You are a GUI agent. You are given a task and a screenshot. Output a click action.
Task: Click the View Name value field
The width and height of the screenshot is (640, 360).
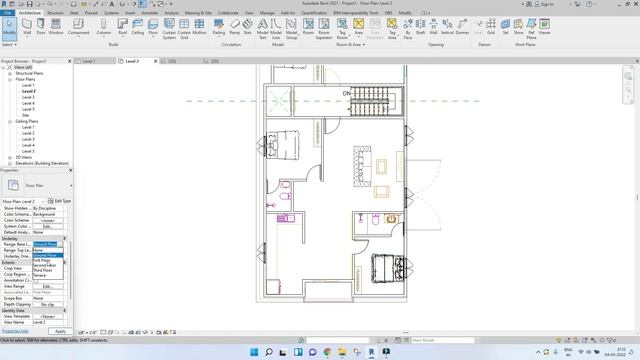click(x=48, y=322)
